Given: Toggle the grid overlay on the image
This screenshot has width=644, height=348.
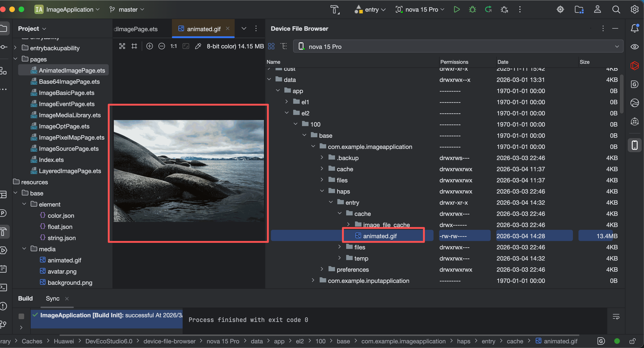Looking at the screenshot, I should coord(134,46).
